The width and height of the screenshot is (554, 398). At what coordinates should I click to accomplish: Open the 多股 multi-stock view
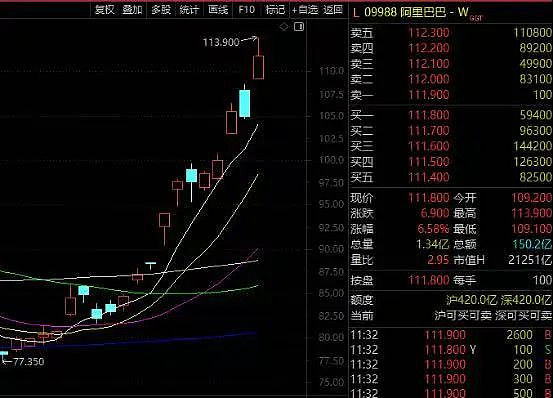[x=161, y=10]
